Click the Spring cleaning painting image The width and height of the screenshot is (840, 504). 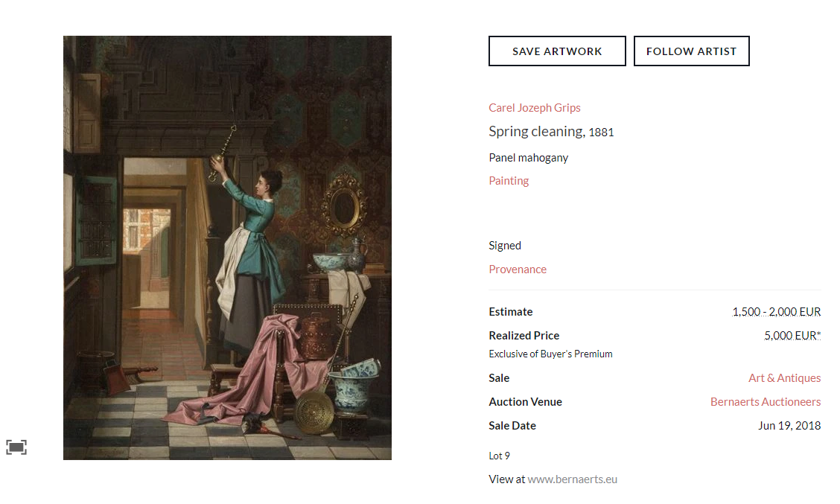(227, 248)
